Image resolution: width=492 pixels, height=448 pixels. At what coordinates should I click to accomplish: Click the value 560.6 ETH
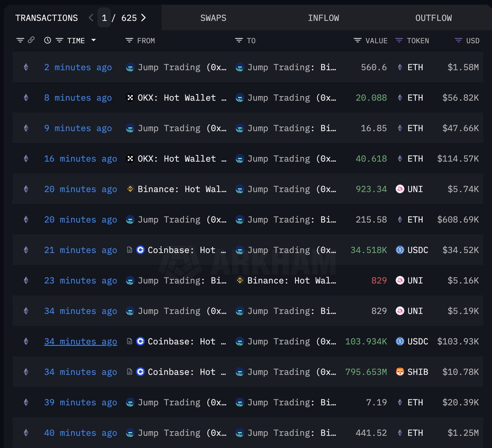374,67
